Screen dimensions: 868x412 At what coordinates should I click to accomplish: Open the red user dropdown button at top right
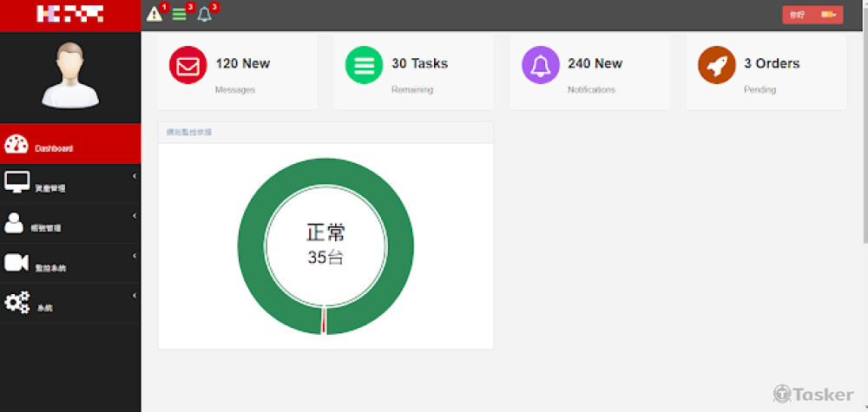[x=812, y=15]
